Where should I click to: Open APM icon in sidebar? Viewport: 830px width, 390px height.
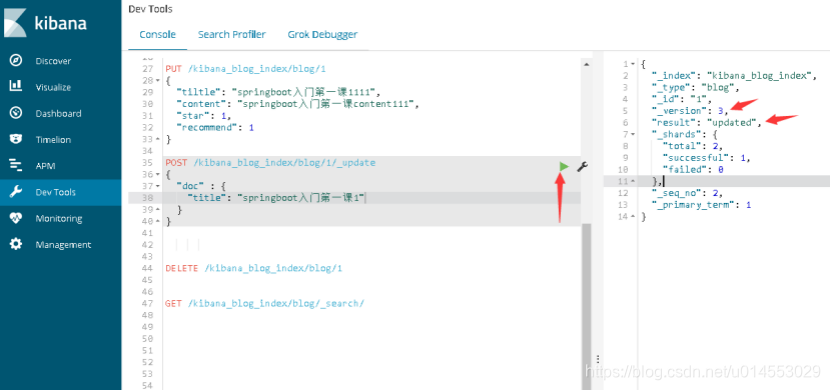pyautogui.click(x=16, y=165)
